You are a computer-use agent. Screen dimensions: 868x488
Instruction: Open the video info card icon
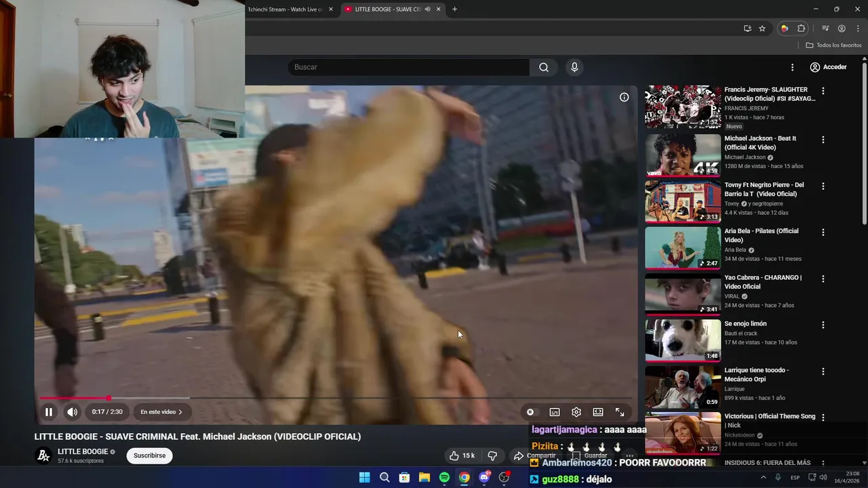[x=624, y=97]
